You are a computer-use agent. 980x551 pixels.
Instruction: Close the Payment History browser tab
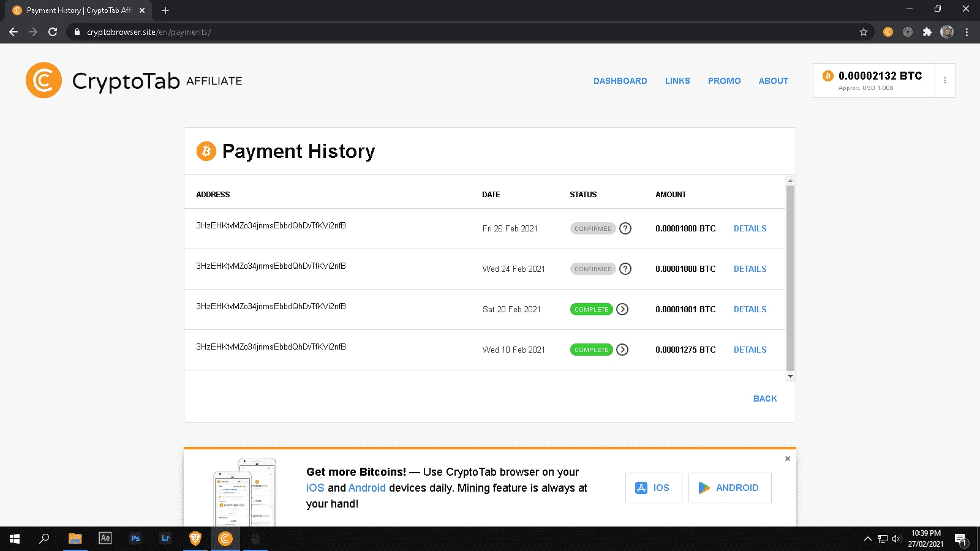[142, 10]
